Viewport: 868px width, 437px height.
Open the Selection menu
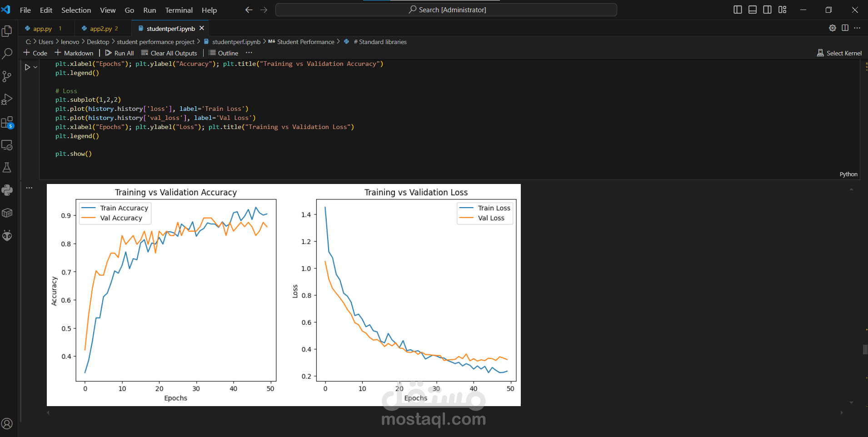click(x=76, y=10)
